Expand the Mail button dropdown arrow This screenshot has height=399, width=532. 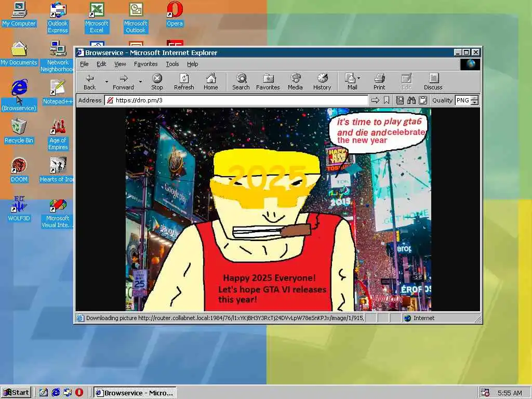pos(359,78)
